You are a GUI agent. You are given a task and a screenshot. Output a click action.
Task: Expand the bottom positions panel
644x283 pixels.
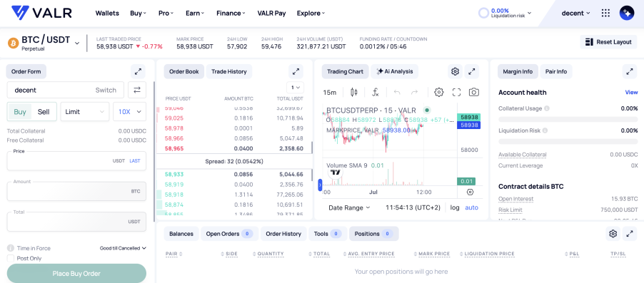[x=630, y=234]
